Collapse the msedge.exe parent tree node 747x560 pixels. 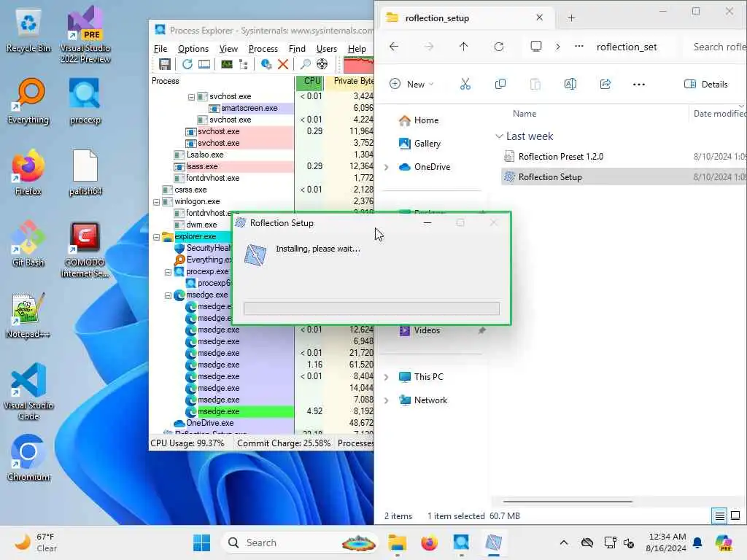click(x=168, y=295)
